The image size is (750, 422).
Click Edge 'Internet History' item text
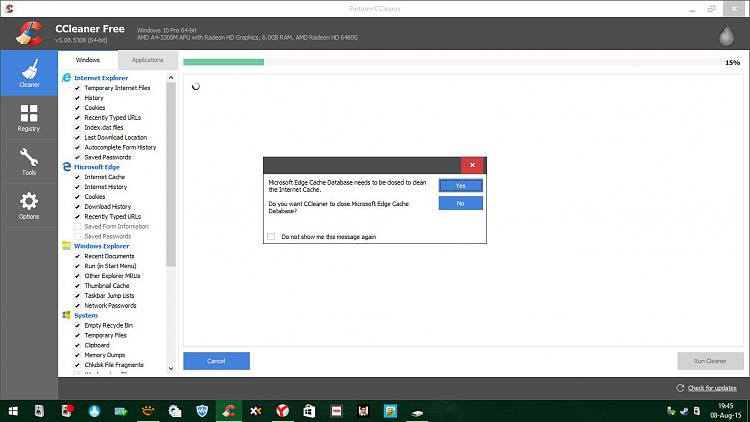pos(106,187)
